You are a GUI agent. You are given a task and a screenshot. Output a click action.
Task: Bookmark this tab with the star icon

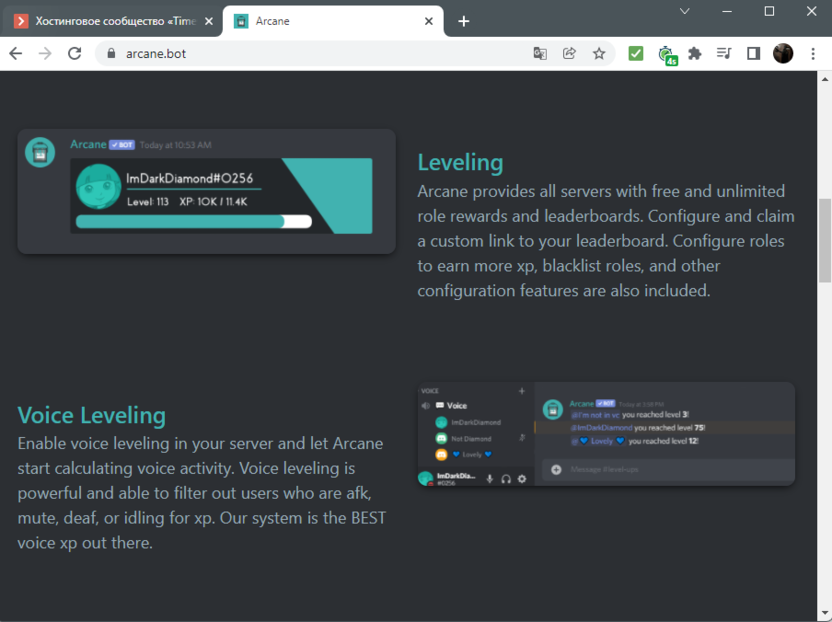click(599, 54)
